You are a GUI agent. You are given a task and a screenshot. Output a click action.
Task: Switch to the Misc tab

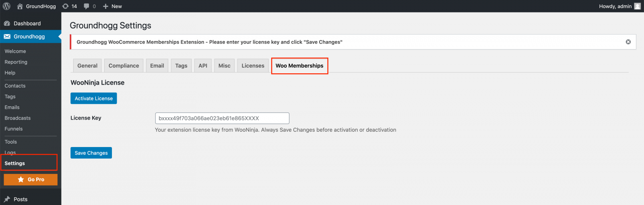pyautogui.click(x=225, y=66)
